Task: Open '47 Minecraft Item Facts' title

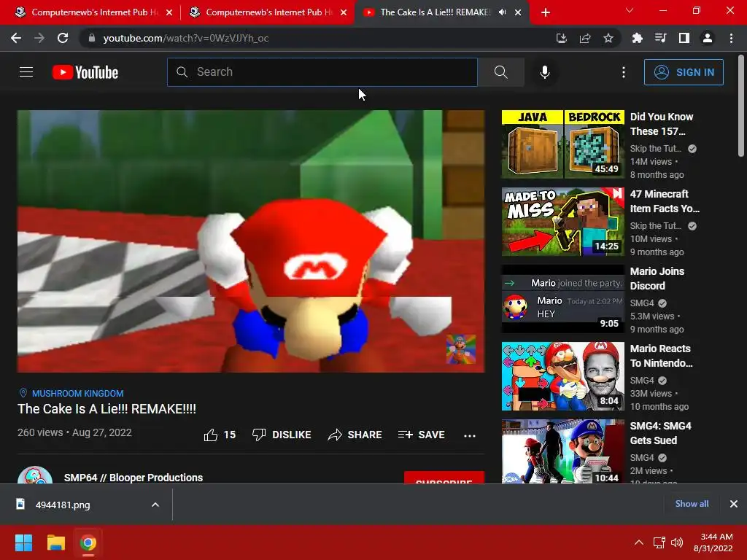Action: point(665,201)
